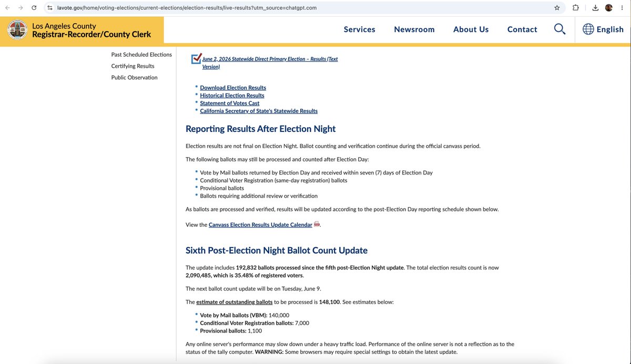The width and height of the screenshot is (631, 364).
Task: Click the checkmark ballot icon beside June 2 results
Action: point(196,59)
